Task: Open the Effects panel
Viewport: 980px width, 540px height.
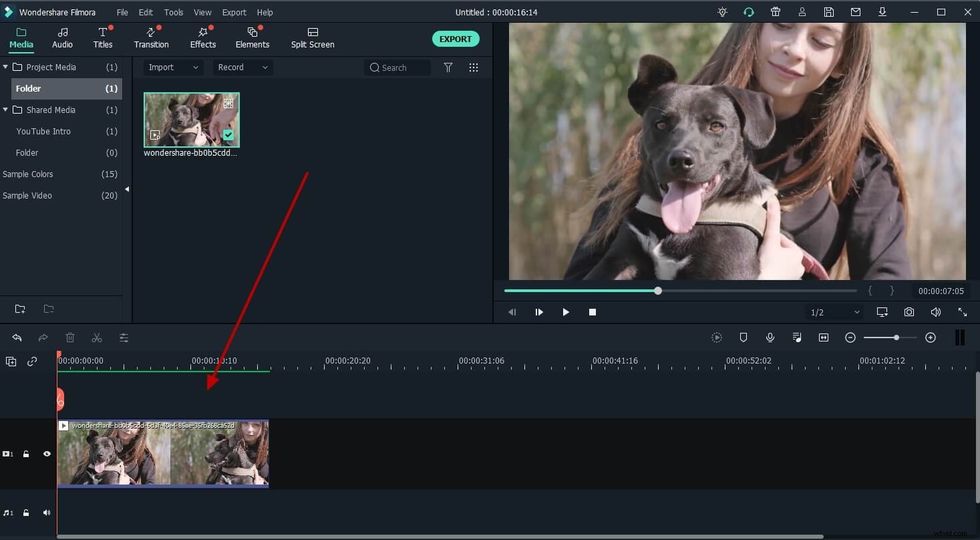Action: point(202,37)
